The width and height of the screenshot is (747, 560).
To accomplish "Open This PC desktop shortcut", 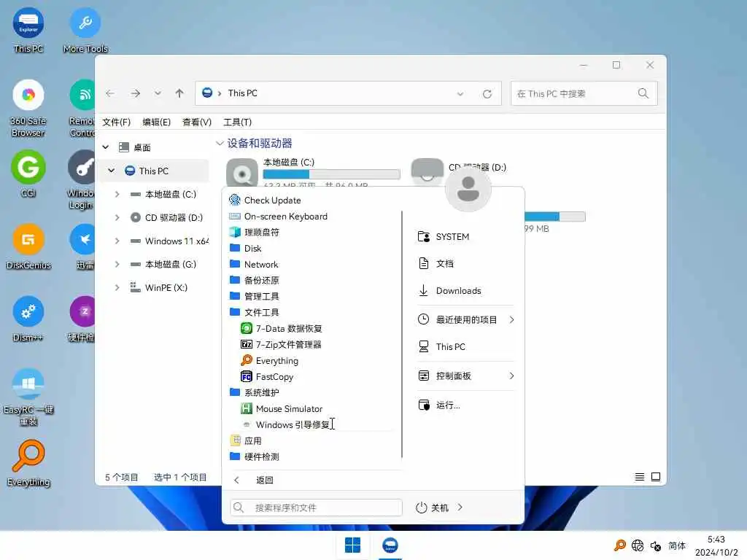I will click(x=28, y=30).
